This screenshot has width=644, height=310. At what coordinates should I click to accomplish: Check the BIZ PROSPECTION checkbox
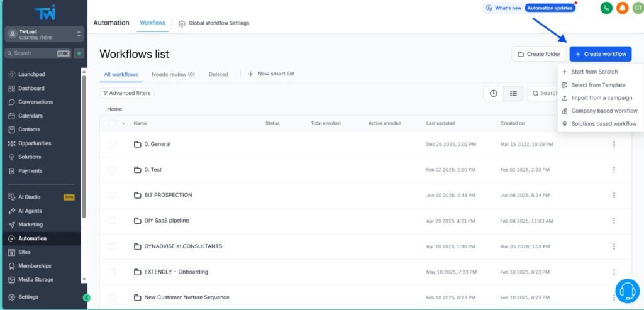click(x=112, y=195)
